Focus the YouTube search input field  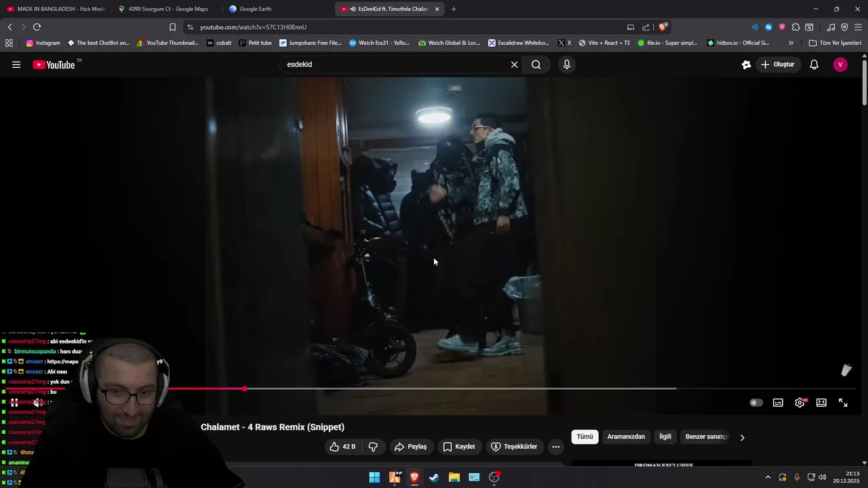click(x=393, y=65)
